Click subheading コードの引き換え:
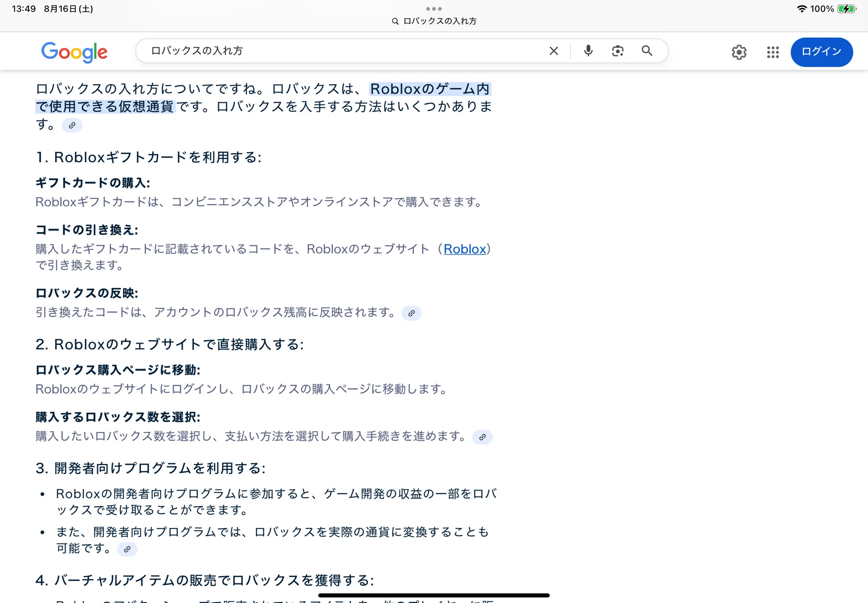This screenshot has width=868, height=603. click(x=87, y=230)
